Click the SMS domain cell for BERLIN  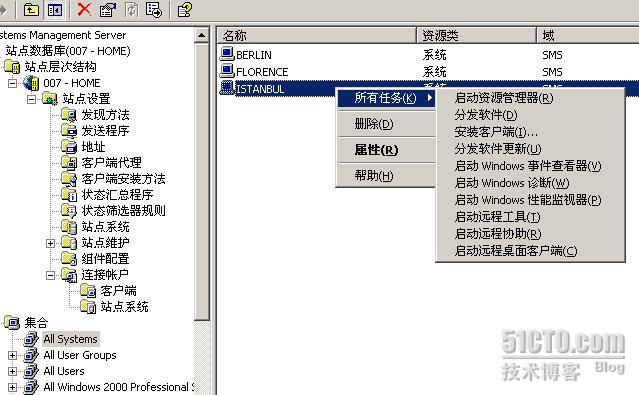[x=552, y=55]
